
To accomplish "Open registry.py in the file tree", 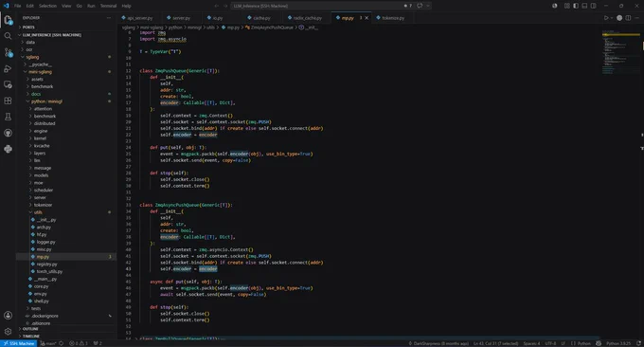I will [46, 265].
